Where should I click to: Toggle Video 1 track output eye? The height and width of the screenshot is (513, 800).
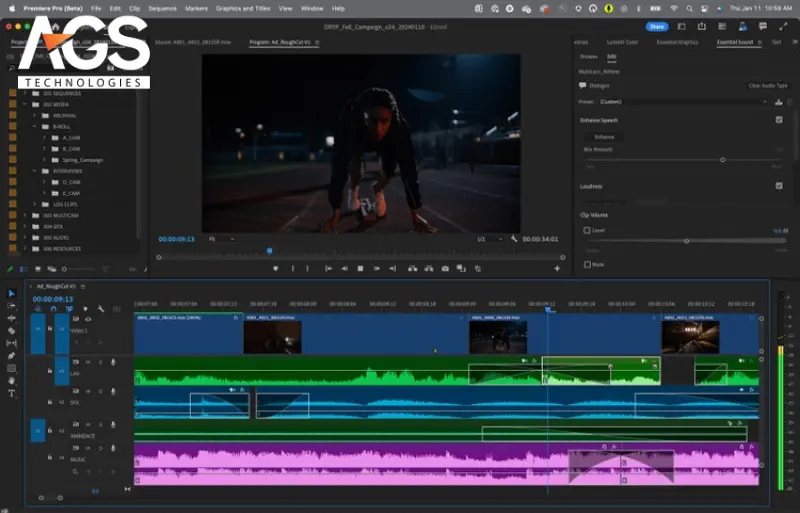tap(88, 319)
